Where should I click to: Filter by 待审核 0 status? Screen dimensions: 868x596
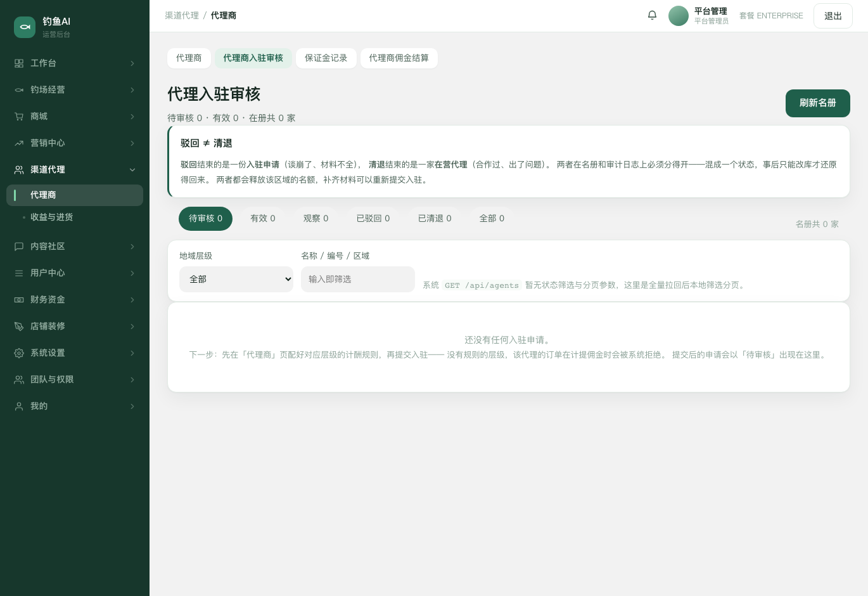pos(206,219)
